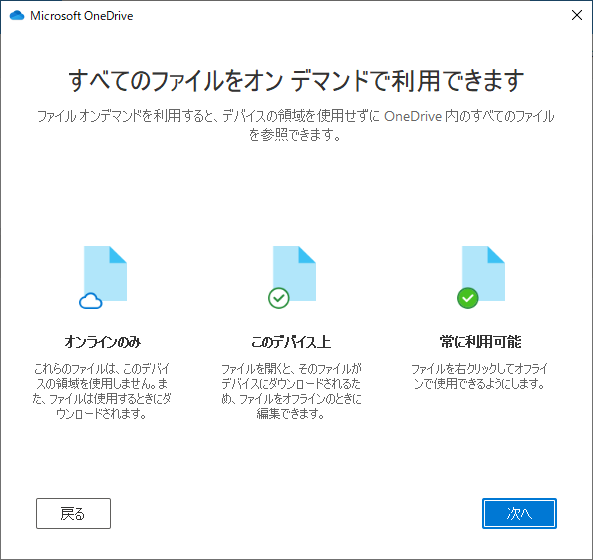The width and height of the screenshot is (593, 560).
Task: Click the online-only file document icon
Action: 105,273
